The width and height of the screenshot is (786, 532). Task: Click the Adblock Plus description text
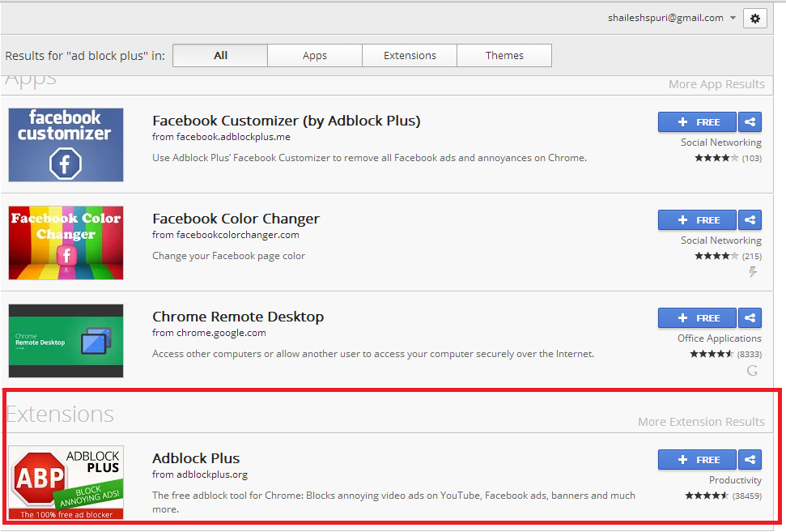[x=393, y=502]
